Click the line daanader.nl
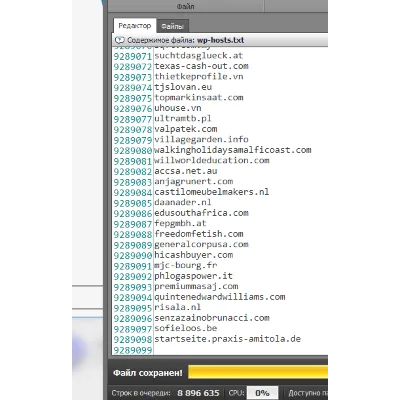 (183, 202)
